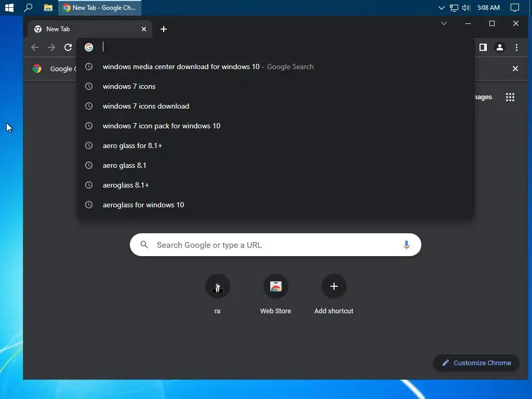Open the Chrome profile avatar

[x=500, y=47]
